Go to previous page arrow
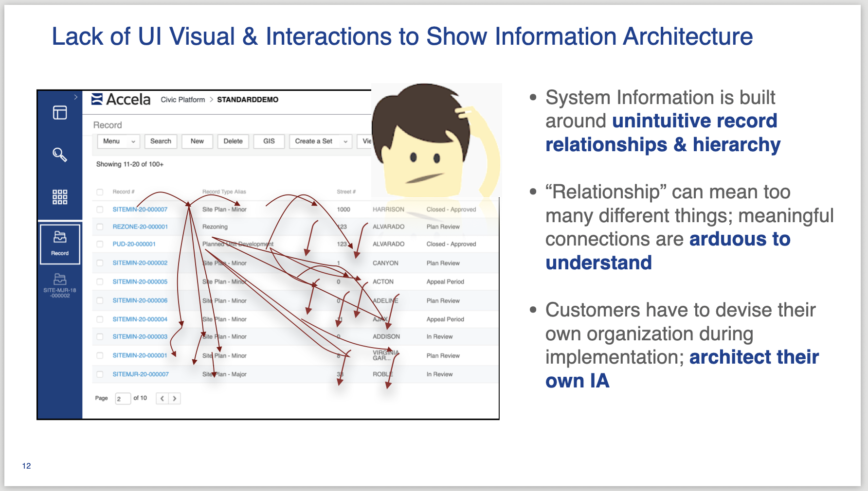 click(x=162, y=399)
